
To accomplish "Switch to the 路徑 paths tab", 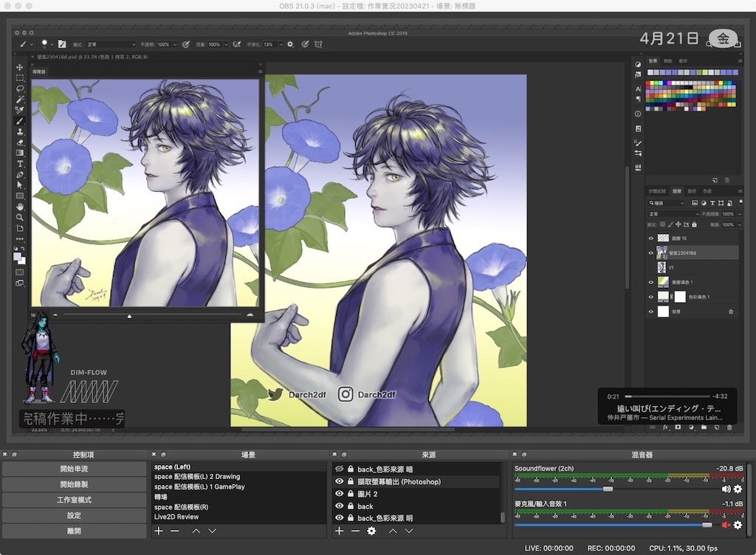I will click(692, 191).
